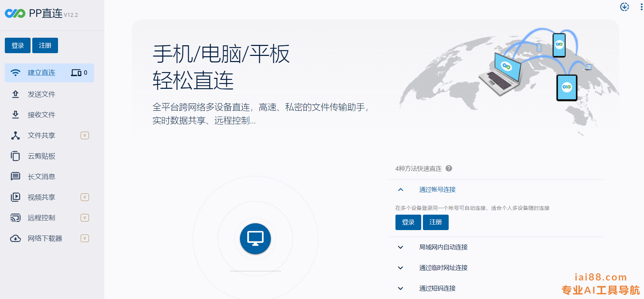644x299 pixels.
Task: Open the 文件共享 menu item
Action: pos(49,135)
